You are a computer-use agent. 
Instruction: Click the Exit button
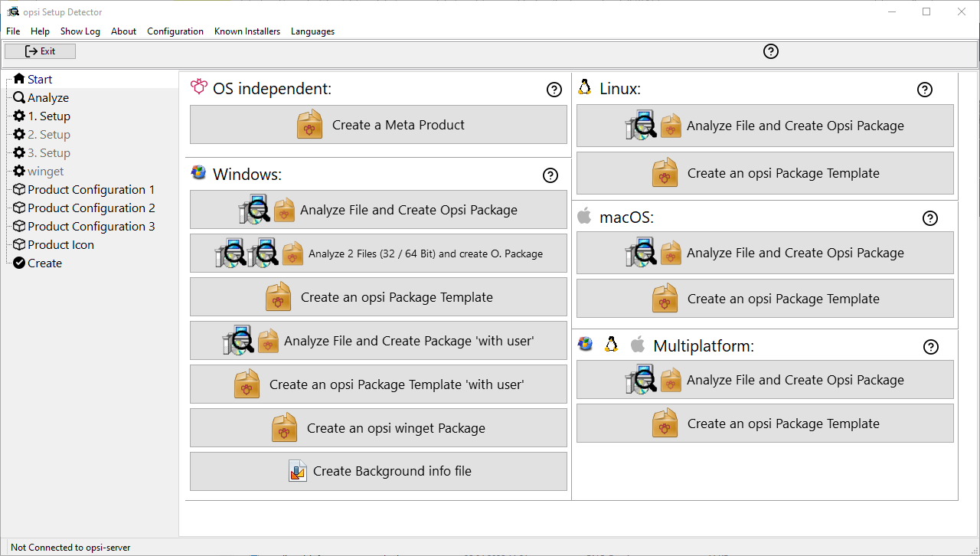pyautogui.click(x=40, y=51)
